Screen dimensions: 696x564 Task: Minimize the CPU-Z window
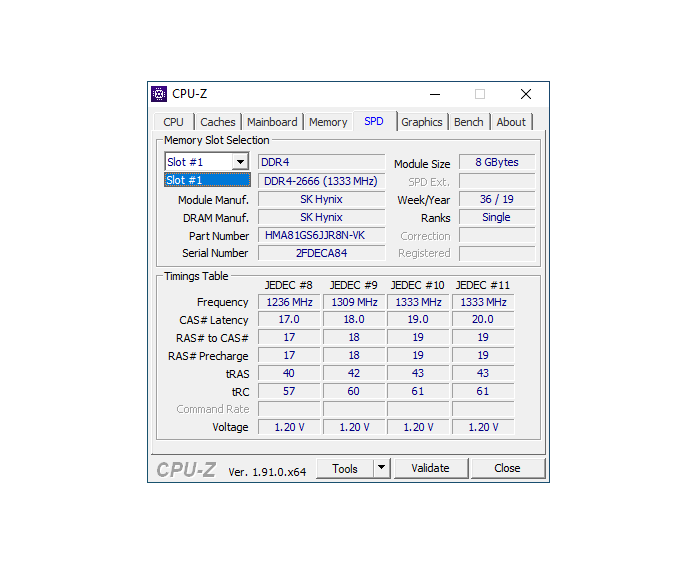click(x=435, y=94)
